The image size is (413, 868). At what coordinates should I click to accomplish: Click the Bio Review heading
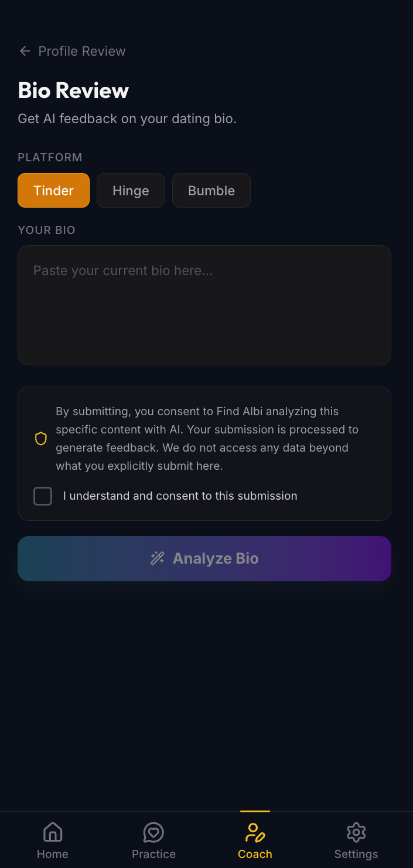tap(73, 90)
